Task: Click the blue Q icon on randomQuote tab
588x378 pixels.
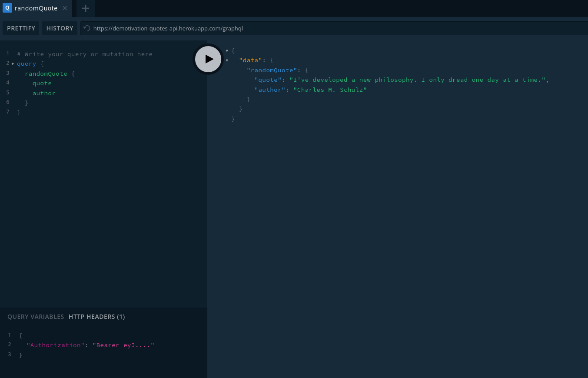Action: click(x=7, y=8)
